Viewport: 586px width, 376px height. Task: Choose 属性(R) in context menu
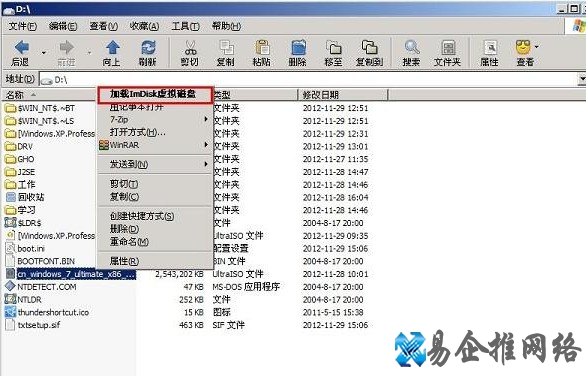(x=155, y=261)
